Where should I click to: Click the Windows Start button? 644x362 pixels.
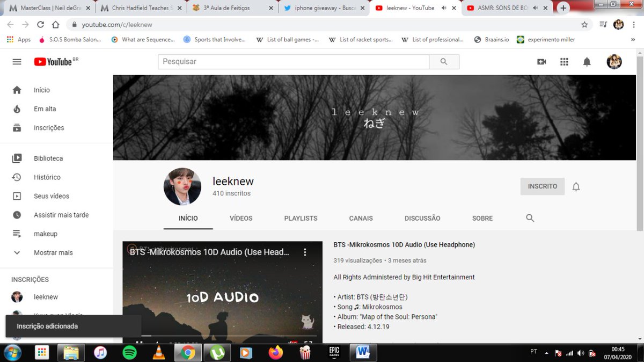click(x=11, y=353)
